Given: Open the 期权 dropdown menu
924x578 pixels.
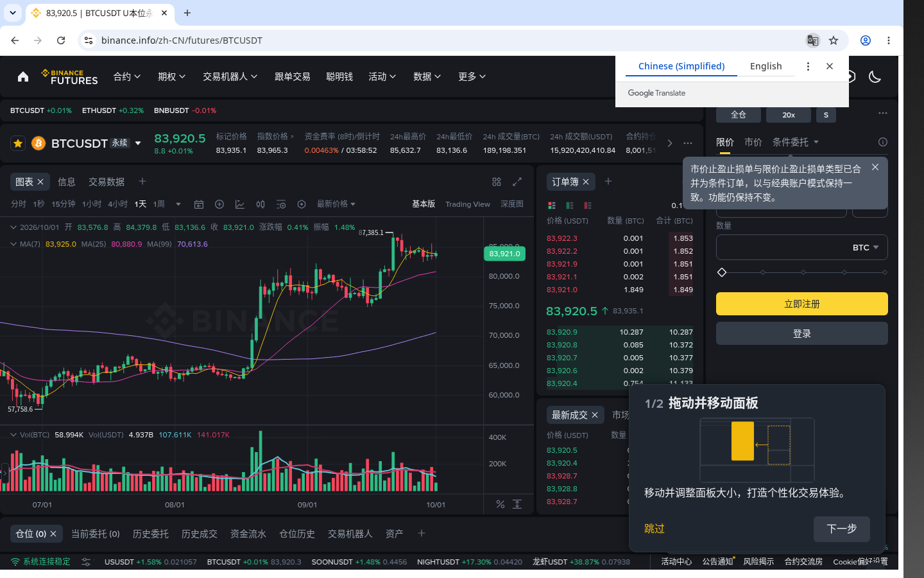Looking at the screenshot, I should 172,77.
